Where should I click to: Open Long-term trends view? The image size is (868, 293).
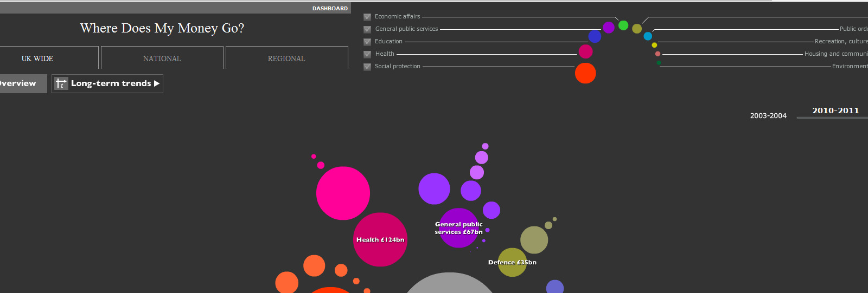107,83
